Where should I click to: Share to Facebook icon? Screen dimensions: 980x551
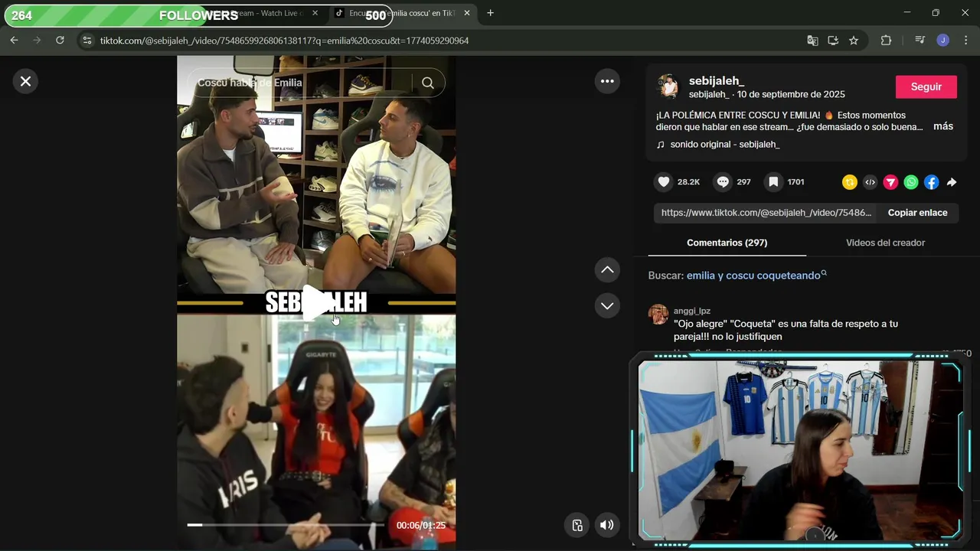point(931,182)
